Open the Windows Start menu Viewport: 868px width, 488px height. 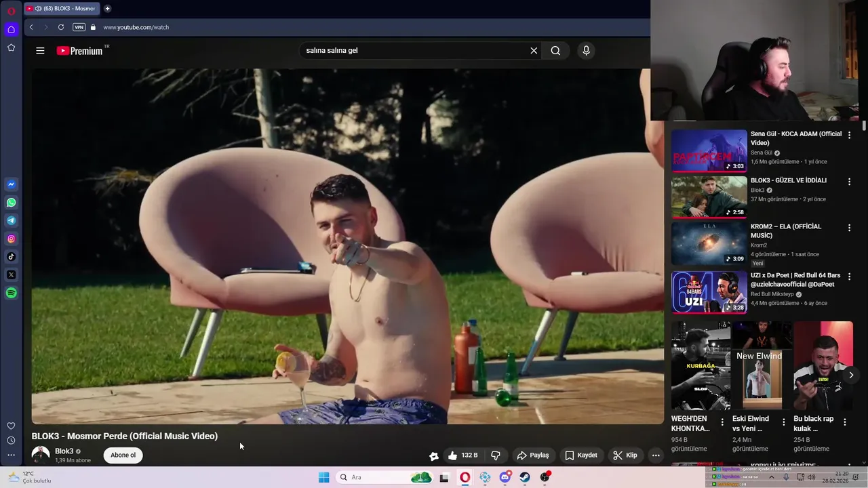pyautogui.click(x=324, y=477)
